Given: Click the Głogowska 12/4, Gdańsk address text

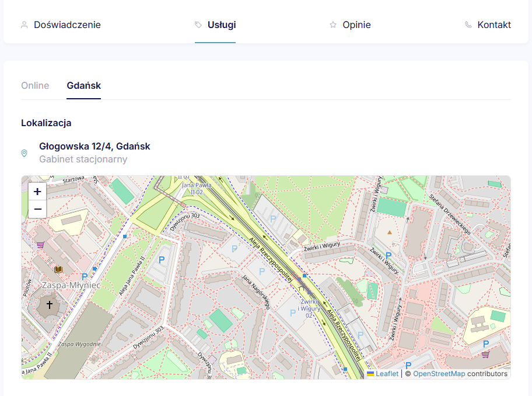Looking at the screenshot, I should coord(94,147).
